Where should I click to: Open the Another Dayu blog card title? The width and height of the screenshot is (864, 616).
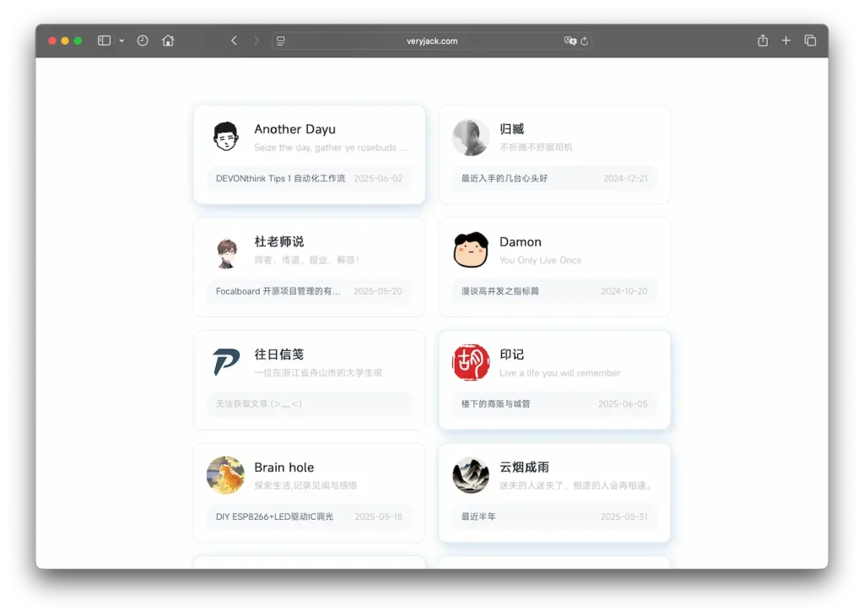click(x=294, y=129)
